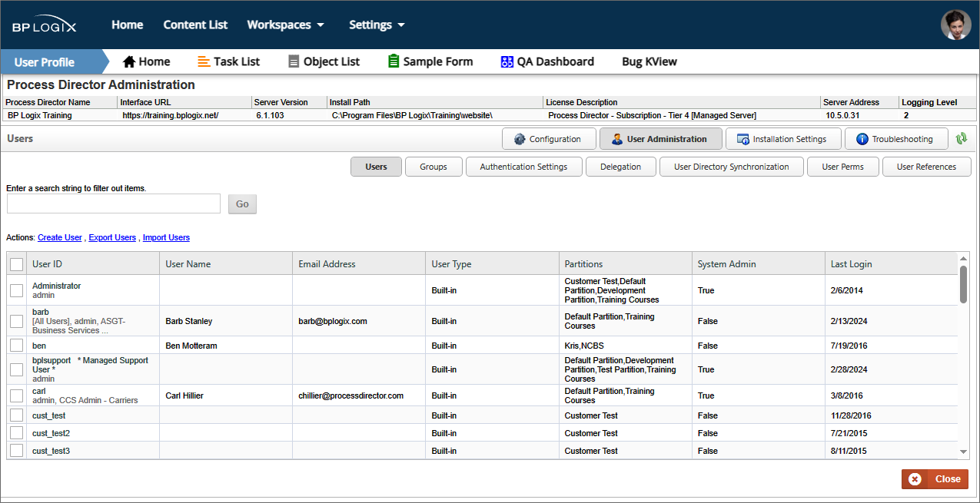Open the Authentication Settings tab
Viewport: 980px width, 503px height.
(523, 167)
